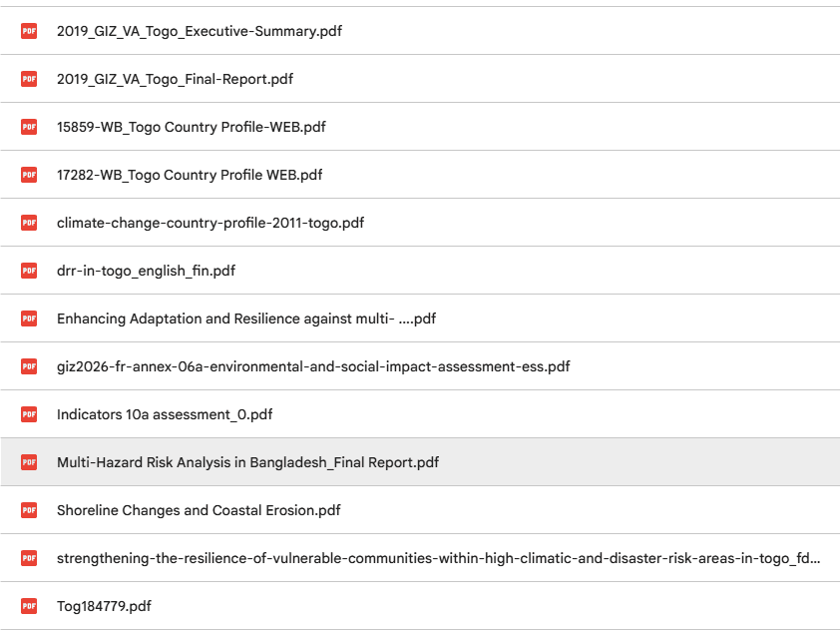Select file 2019_GIZ_VA_Togo_Executive-Summary.pdf

pyautogui.click(x=420, y=31)
